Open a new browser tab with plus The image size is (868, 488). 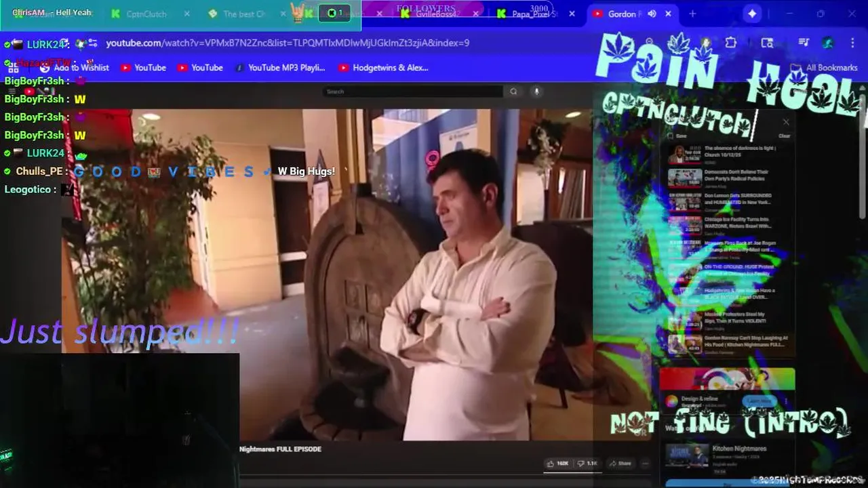click(x=692, y=14)
